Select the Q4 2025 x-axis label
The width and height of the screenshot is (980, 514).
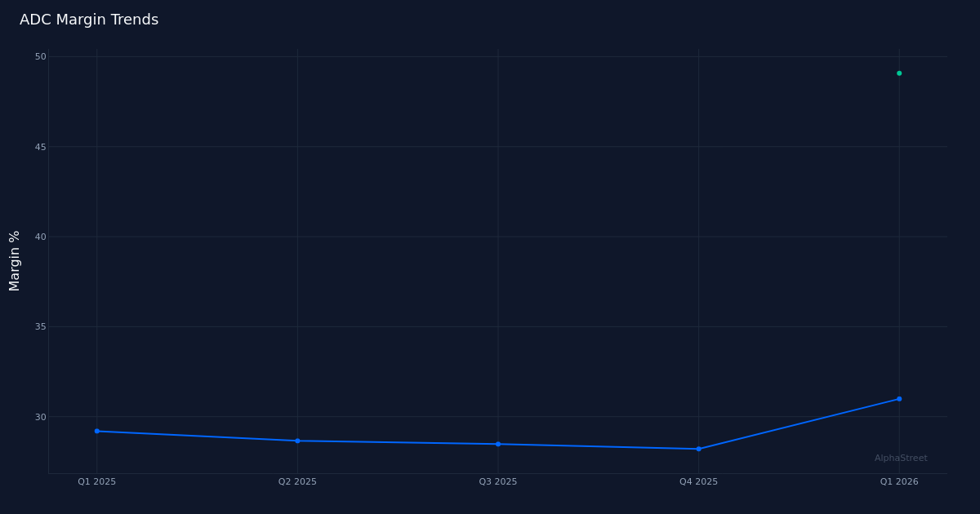pyautogui.click(x=698, y=481)
